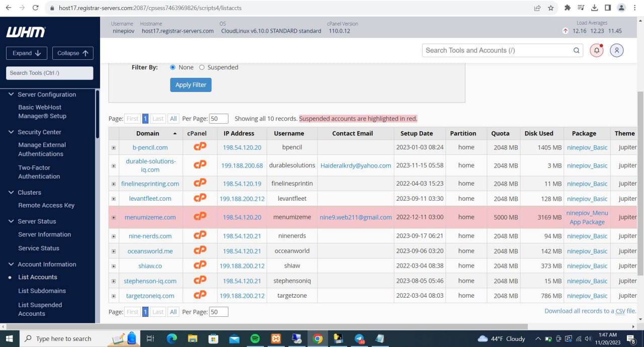Click the Expand sidebar button
Screen dimensions: 644x347
tap(27, 53)
